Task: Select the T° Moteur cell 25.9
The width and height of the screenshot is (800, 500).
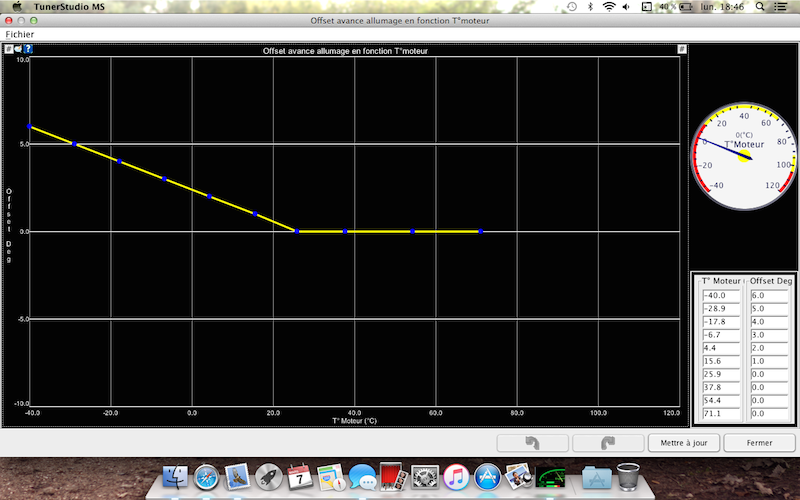Action: click(x=721, y=374)
